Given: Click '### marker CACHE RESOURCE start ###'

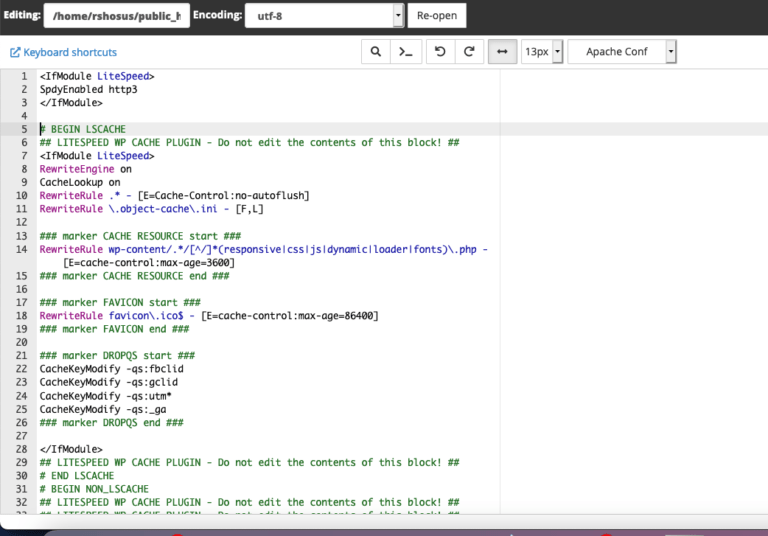Looking at the screenshot, I should (x=141, y=236).
